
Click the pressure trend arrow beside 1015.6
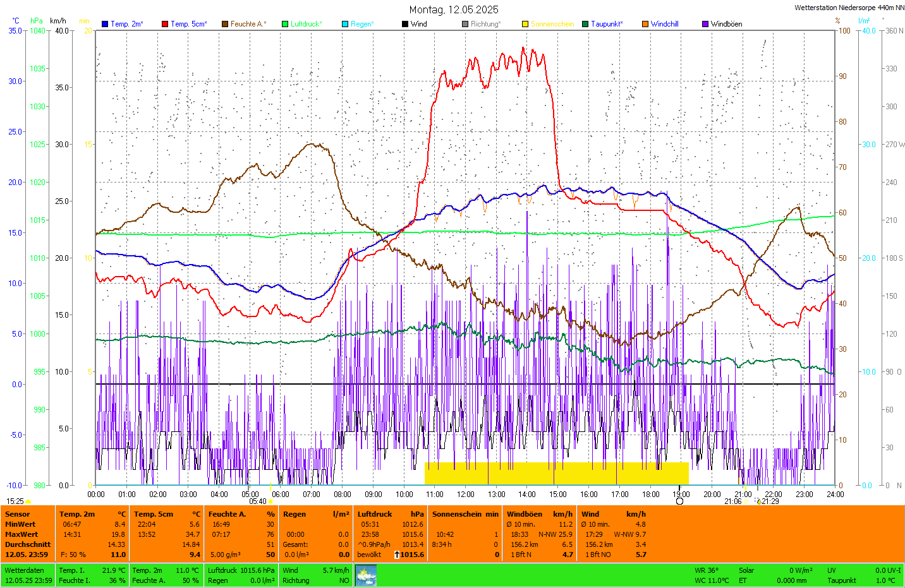point(397,555)
